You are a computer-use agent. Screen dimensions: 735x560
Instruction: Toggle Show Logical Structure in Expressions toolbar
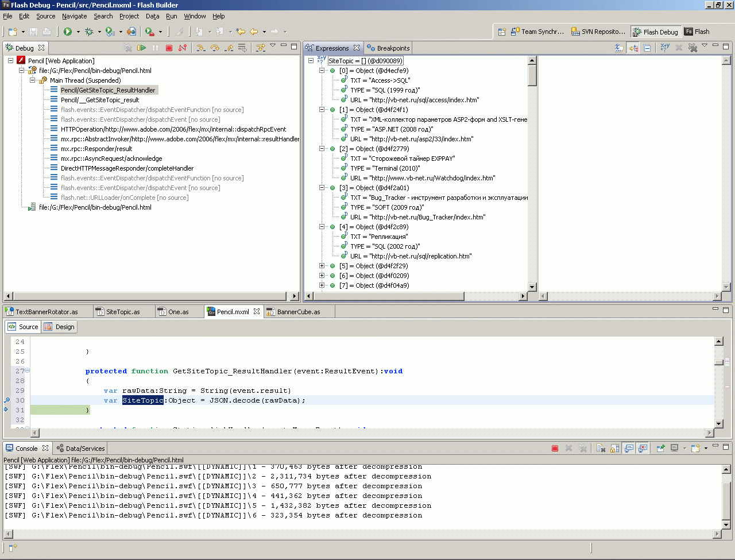(633, 48)
